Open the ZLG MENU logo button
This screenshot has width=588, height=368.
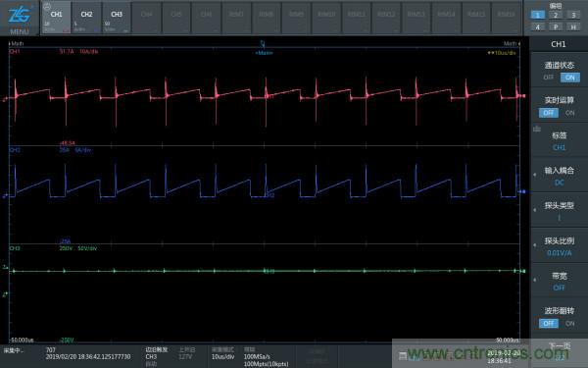(20, 18)
